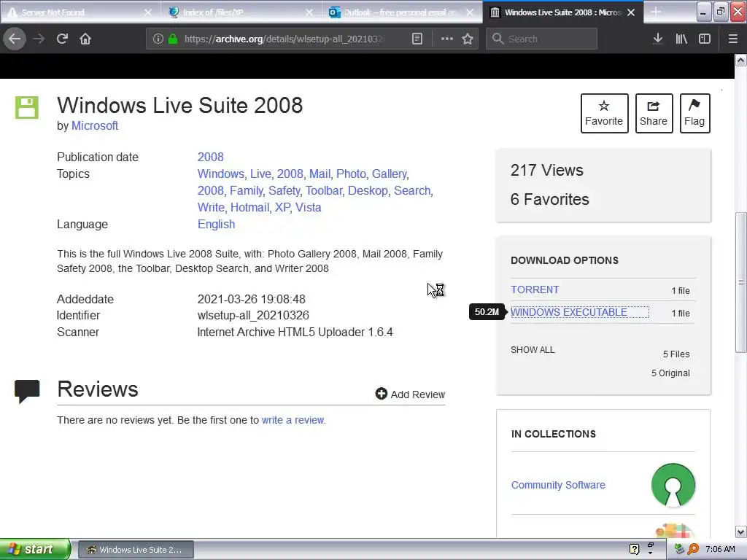Viewport: 747px width, 560px height.
Task: Close the Windows Live Suite 2008 tab
Action: (631, 12)
